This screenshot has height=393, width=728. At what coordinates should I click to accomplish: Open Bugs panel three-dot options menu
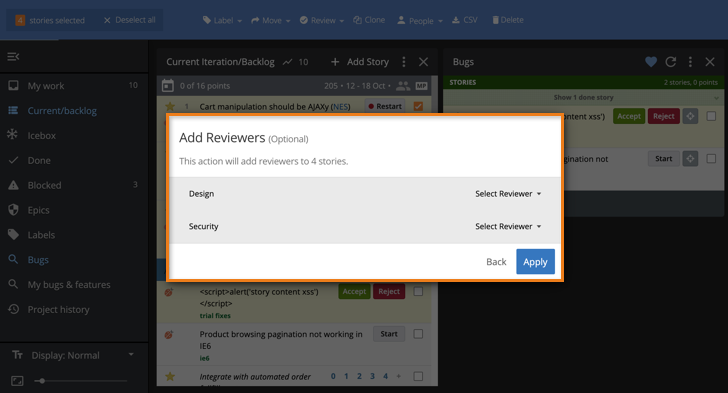point(690,62)
